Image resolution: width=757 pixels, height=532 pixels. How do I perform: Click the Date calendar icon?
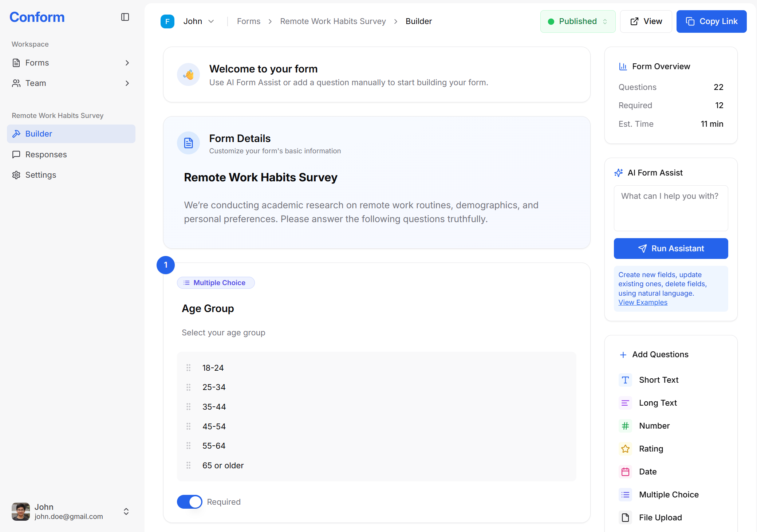coord(625,472)
